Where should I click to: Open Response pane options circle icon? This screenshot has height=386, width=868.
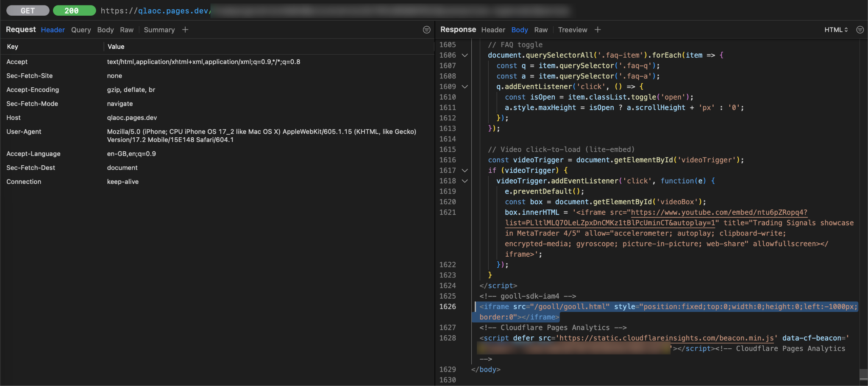point(860,30)
